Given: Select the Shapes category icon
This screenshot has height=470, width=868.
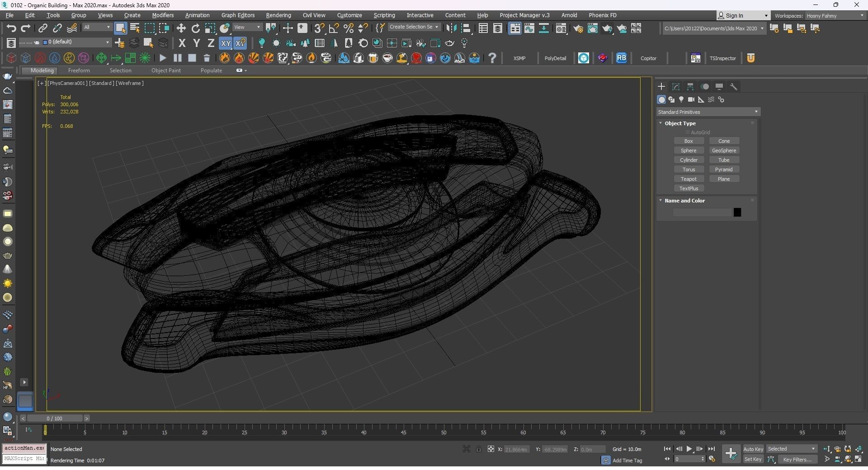Looking at the screenshot, I should [x=671, y=99].
